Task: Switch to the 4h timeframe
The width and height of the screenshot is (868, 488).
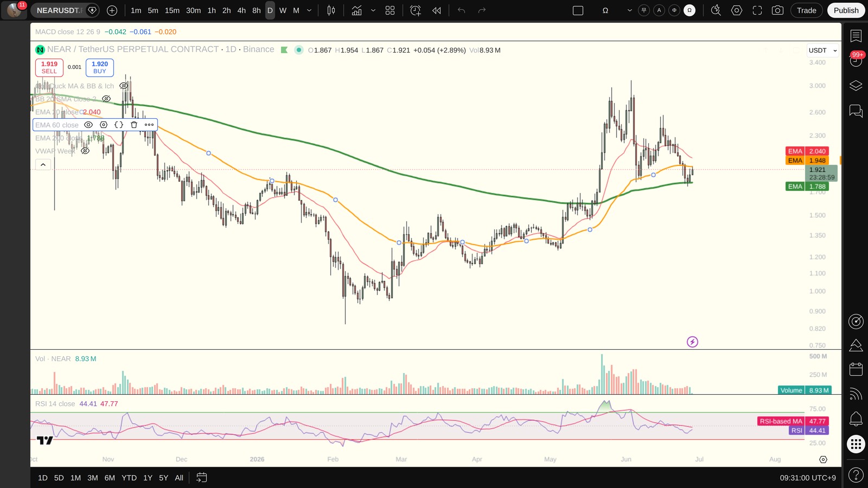Action: (241, 10)
